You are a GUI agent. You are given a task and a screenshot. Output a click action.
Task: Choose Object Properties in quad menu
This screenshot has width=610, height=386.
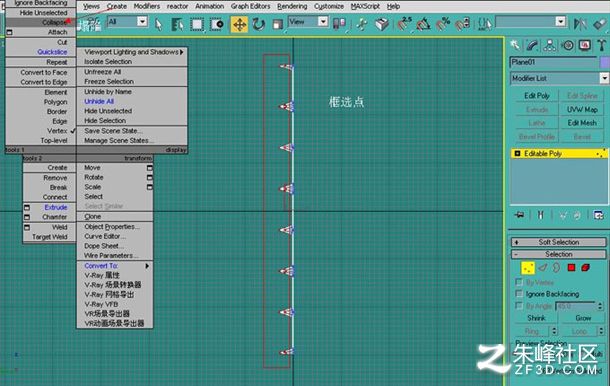pos(112,226)
